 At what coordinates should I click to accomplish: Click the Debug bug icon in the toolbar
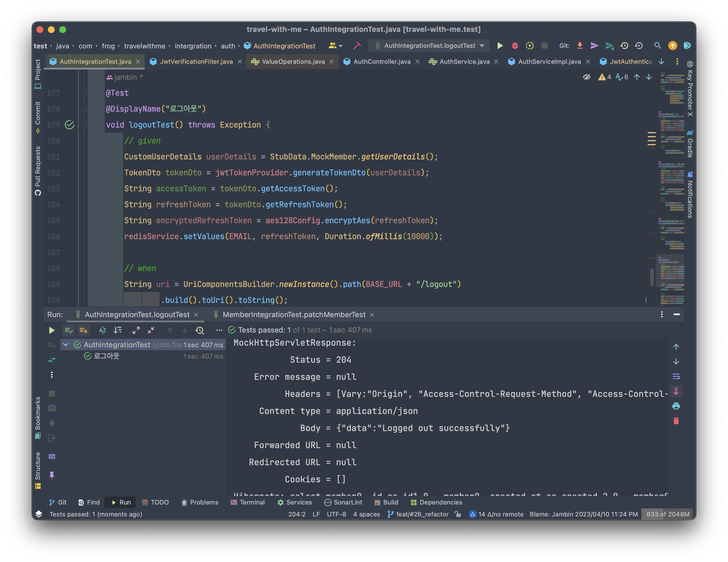pyautogui.click(x=515, y=46)
